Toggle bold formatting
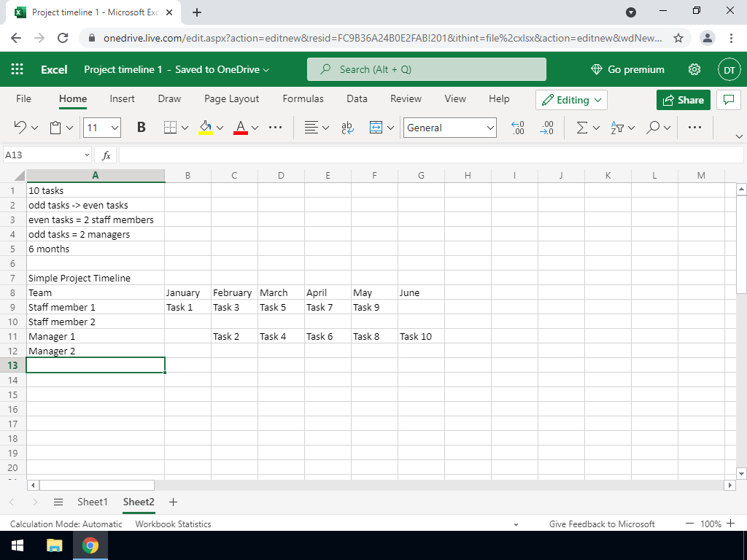Image resolution: width=747 pixels, height=560 pixels. tap(142, 128)
